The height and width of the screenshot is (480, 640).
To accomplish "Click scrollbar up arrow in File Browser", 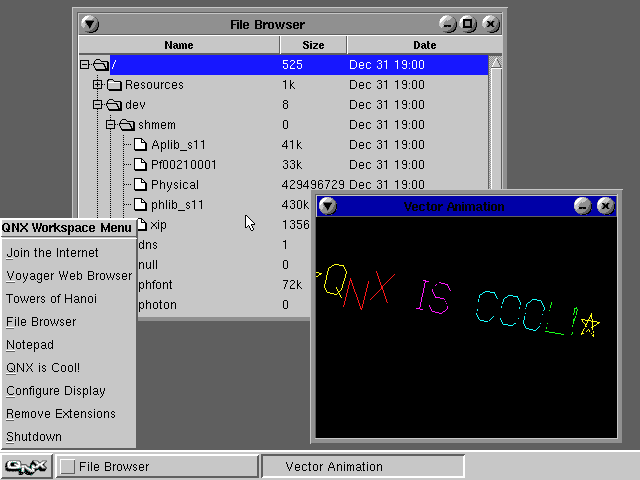I will 496,63.
